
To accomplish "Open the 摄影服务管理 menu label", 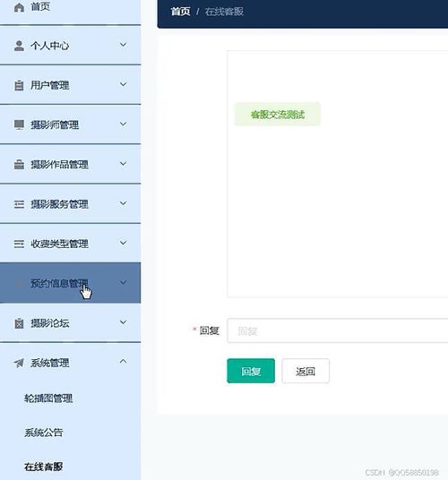I will point(59,204).
